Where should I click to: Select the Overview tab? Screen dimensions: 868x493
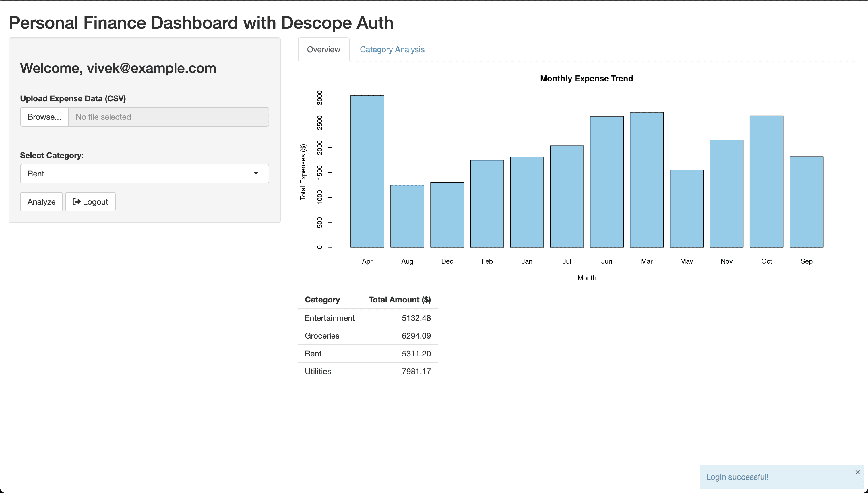[x=323, y=49]
